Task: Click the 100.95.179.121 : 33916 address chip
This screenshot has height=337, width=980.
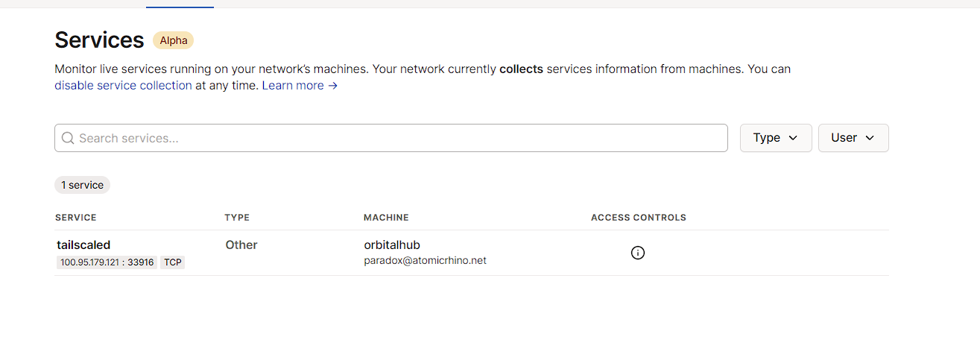Action: pyautogui.click(x=107, y=262)
